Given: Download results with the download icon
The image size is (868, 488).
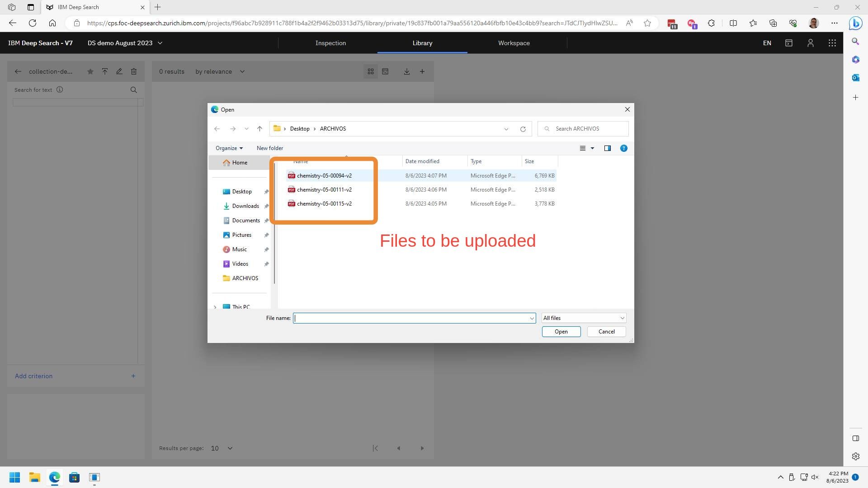Looking at the screenshot, I should click(x=407, y=71).
